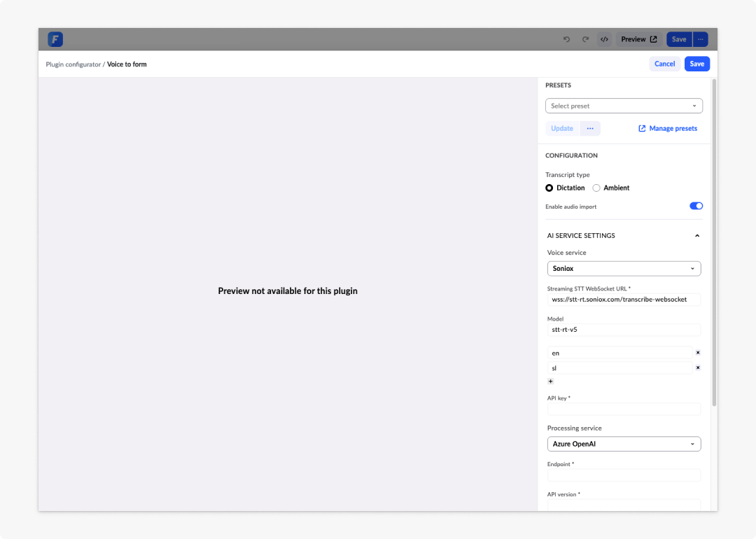Add another language with the plus icon
This screenshot has height=539, width=756.
click(551, 381)
